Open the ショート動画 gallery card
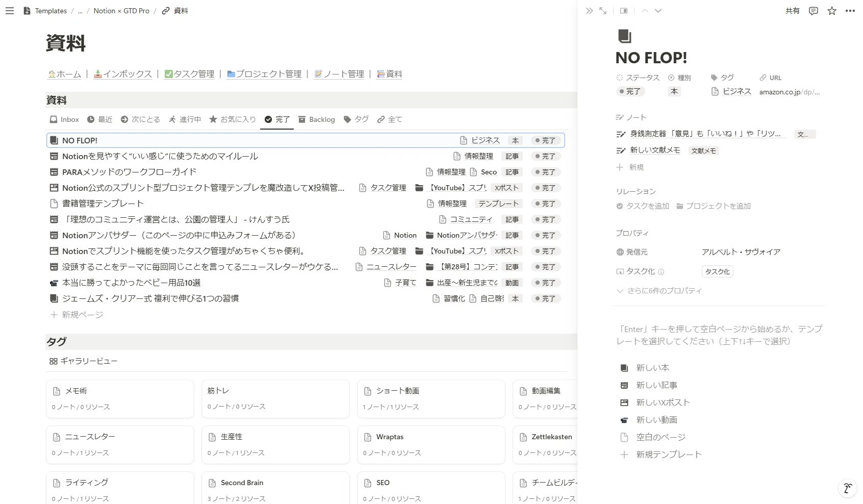Viewport: 863px width, 504px height. tap(431, 399)
